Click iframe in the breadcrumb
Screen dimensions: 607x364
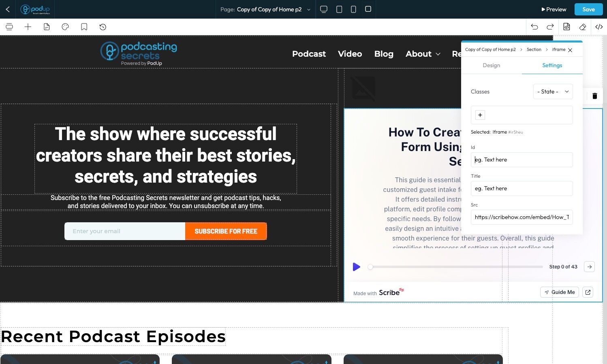559,49
